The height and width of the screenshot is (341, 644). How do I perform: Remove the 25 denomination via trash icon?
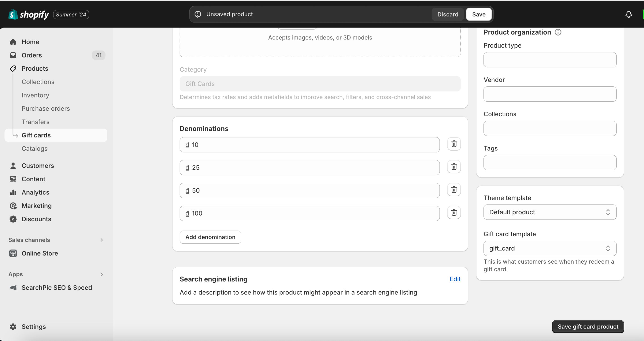pyautogui.click(x=454, y=167)
